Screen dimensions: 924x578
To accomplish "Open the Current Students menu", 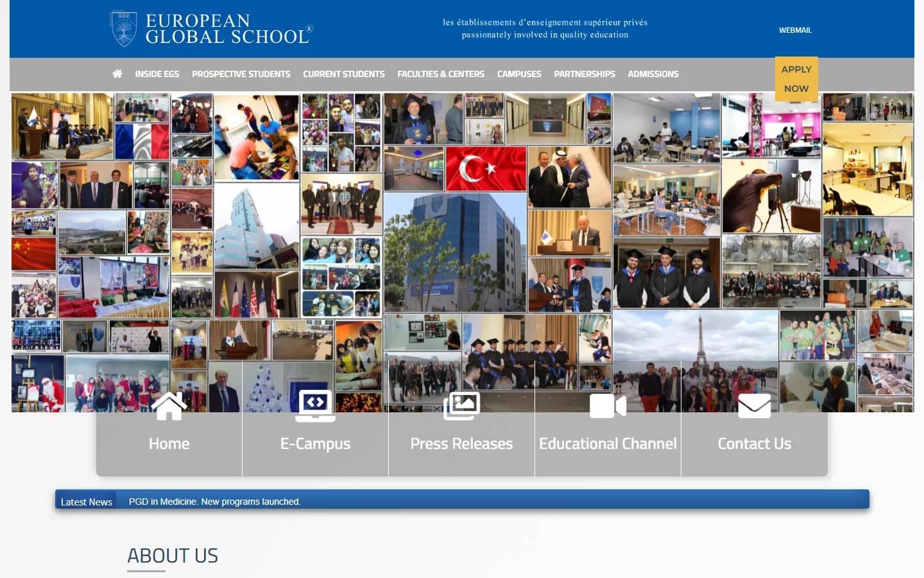I will coord(344,74).
